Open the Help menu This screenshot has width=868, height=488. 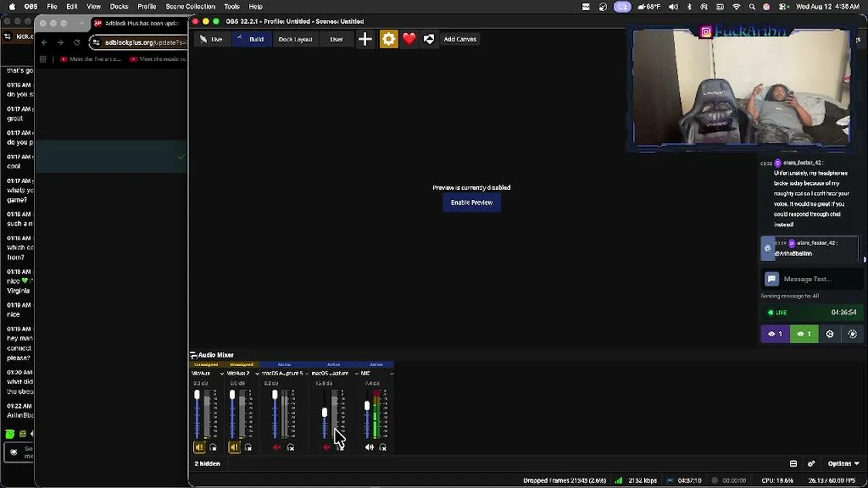256,7
